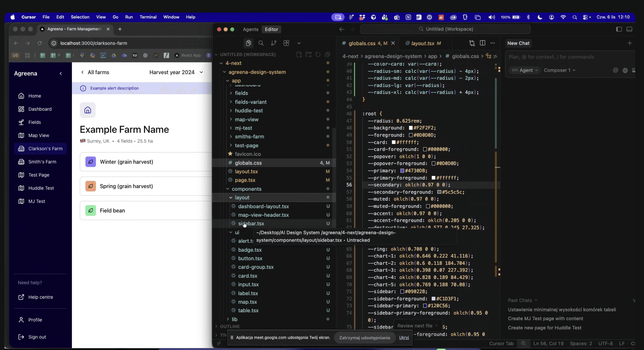Open the Source Control icon
The image size is (644, 350).
click(x=274, y=43)
